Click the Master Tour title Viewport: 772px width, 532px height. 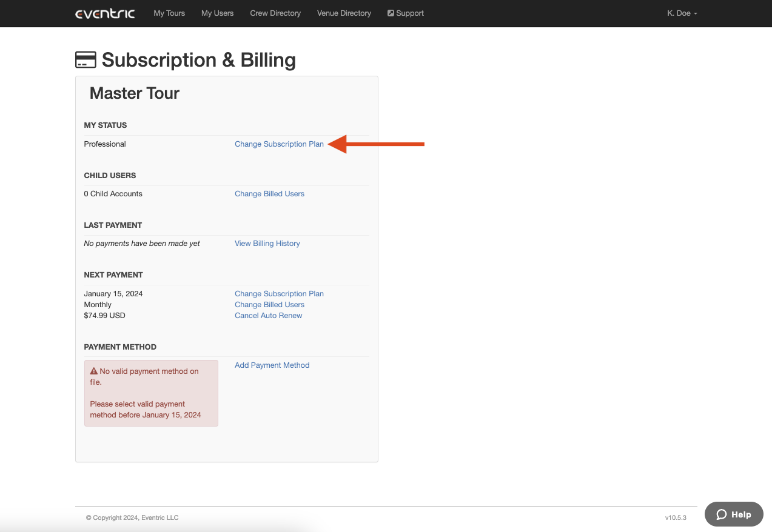click(x=135, y=93)
